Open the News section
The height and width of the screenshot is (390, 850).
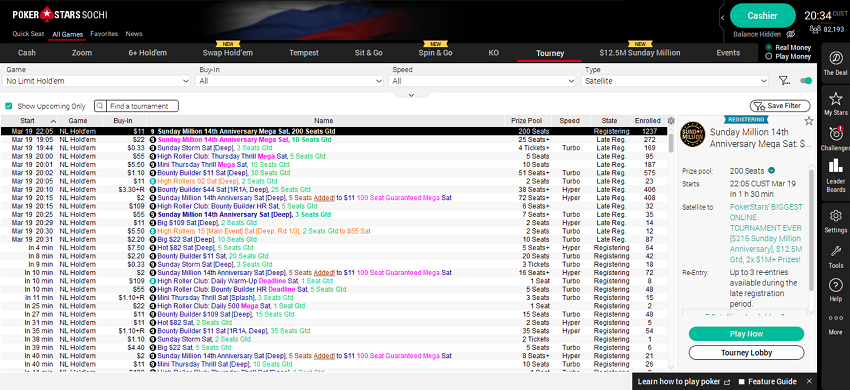coord(134,34)
